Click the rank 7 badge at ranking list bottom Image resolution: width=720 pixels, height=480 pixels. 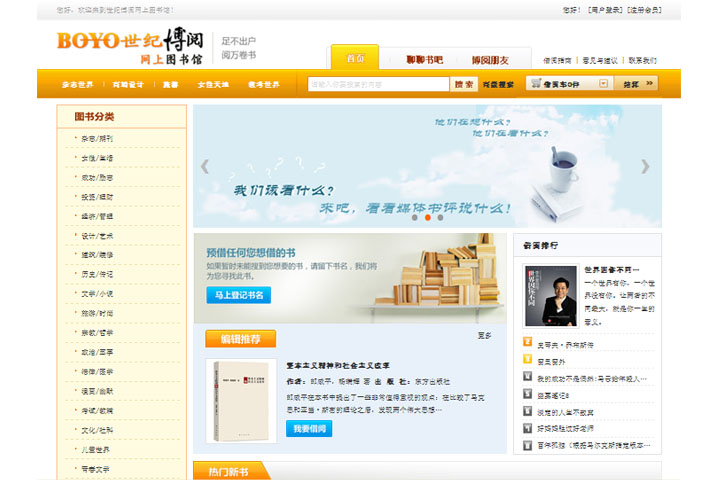click(527, 444)
